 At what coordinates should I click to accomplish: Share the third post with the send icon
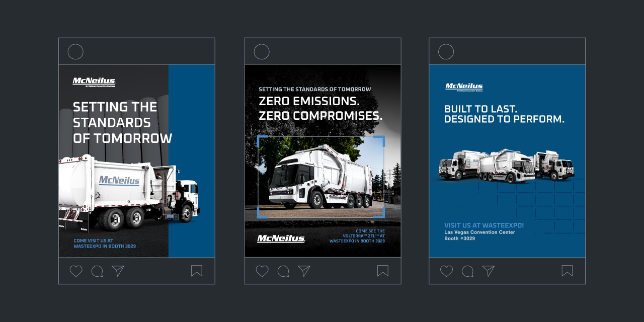488,271
